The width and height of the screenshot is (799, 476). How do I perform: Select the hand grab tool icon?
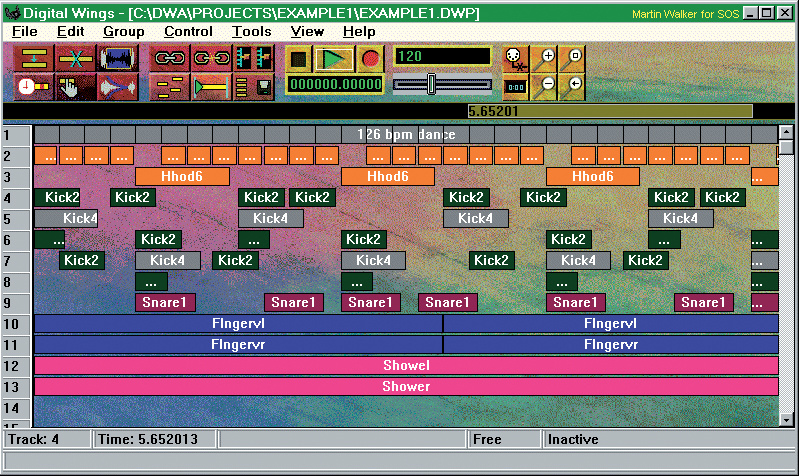point(76,87)
